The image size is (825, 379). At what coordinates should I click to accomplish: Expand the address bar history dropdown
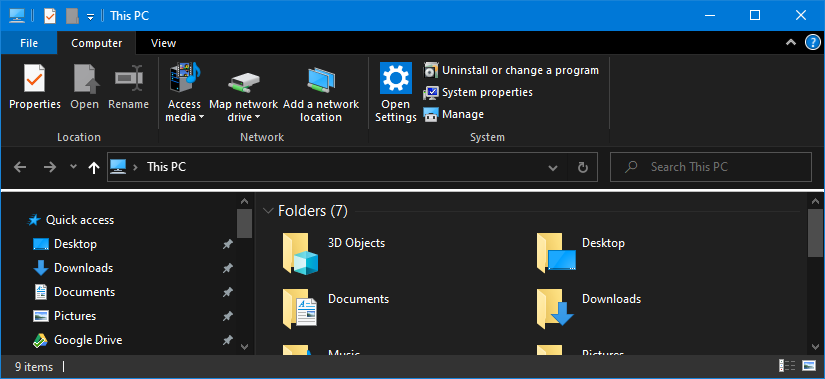pos(553,167)
